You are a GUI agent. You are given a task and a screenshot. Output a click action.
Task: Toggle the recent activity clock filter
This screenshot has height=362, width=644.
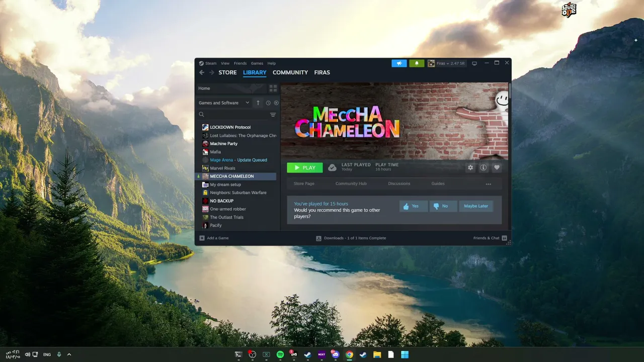(268, 103)
